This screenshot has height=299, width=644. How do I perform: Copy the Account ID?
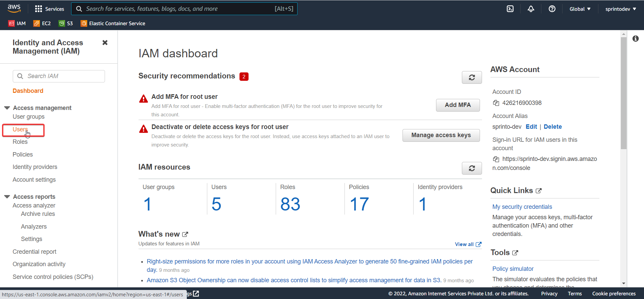tap(496, 103)
